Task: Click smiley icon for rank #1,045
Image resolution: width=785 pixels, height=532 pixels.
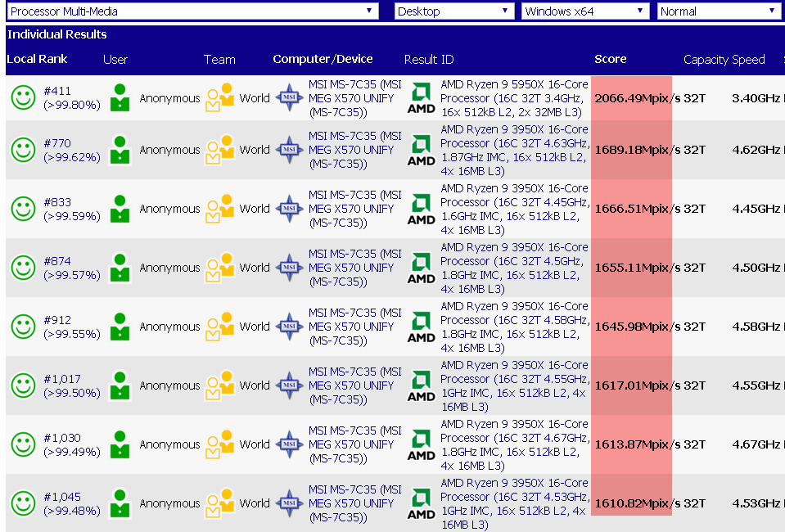Action: click(x=23, y=503)
